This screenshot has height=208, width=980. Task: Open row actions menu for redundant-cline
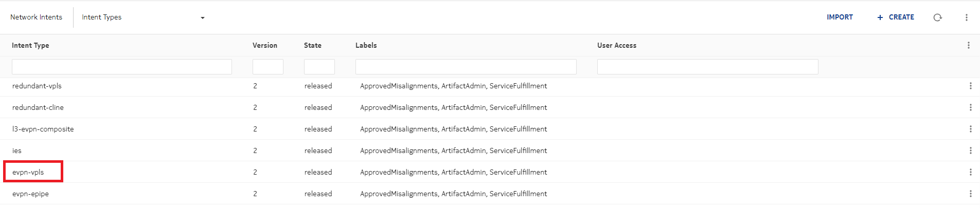[x=970, y=107]
